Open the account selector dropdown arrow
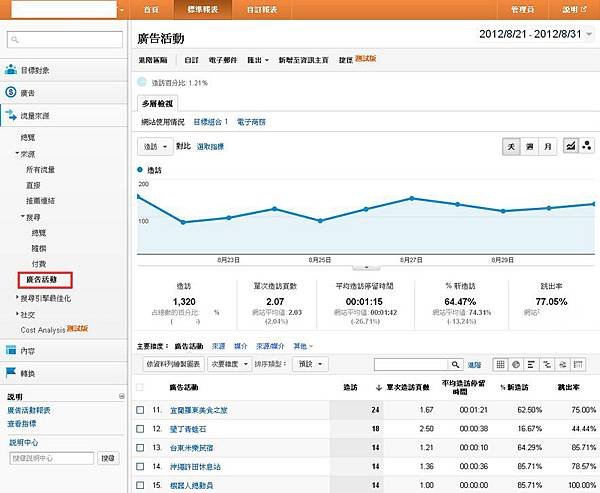This screenshot has width=600, height=493. [x=122, y=10]
